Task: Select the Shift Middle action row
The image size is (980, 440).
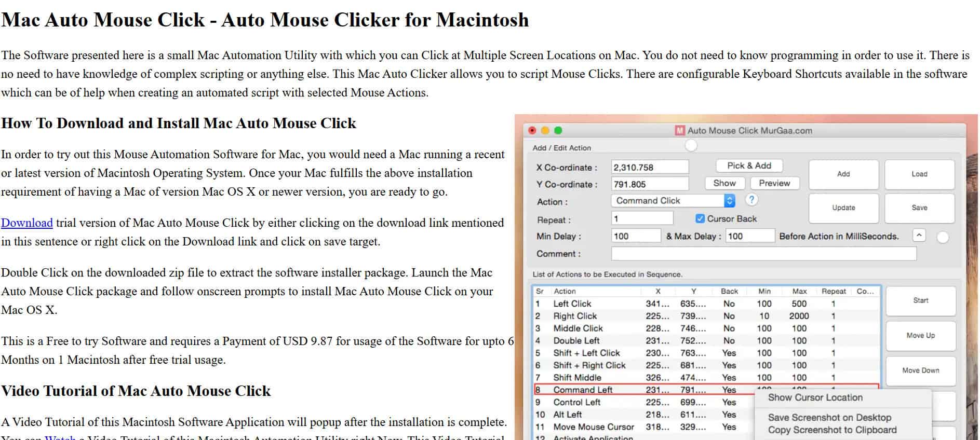Action: tap(707, 378)
